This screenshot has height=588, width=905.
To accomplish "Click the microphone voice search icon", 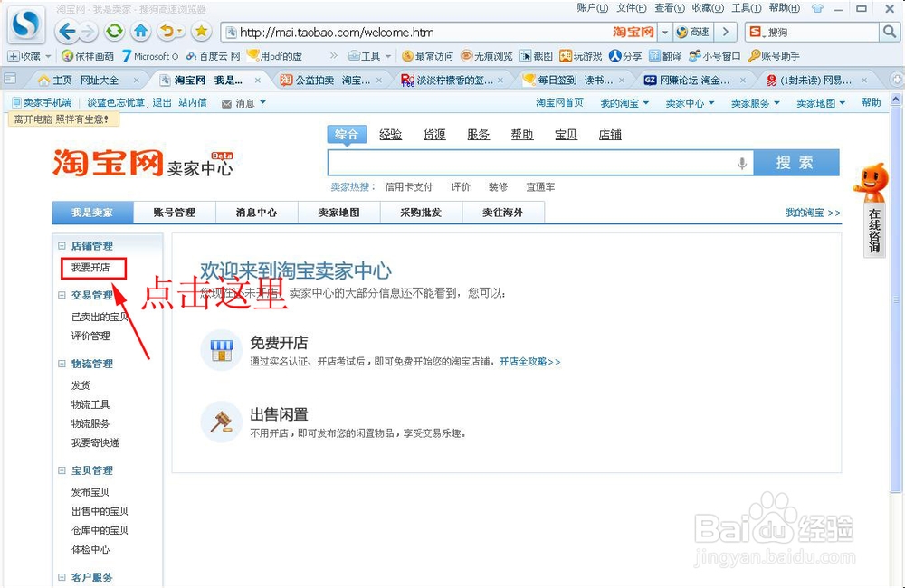I will pyautogui.click(x=742, y=164).
